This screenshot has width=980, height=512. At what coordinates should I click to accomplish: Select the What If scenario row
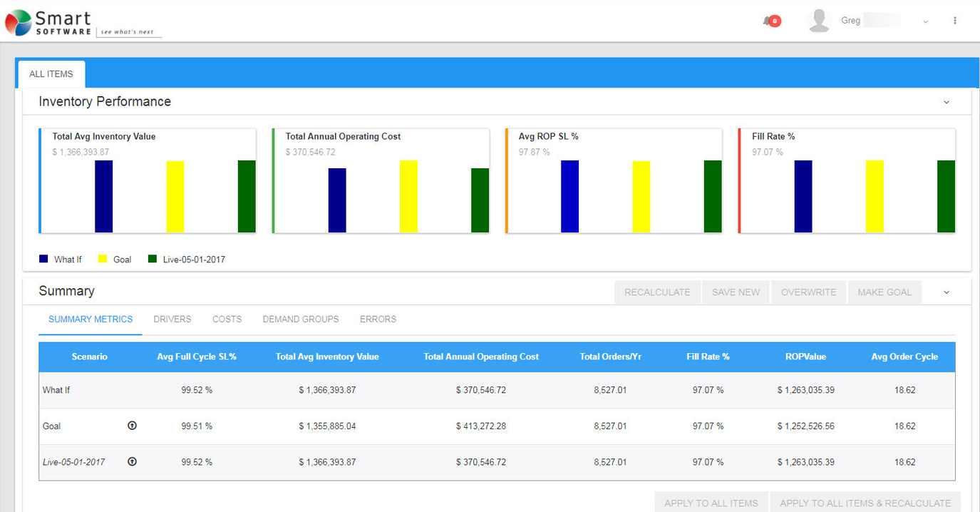tap(497, 390)
